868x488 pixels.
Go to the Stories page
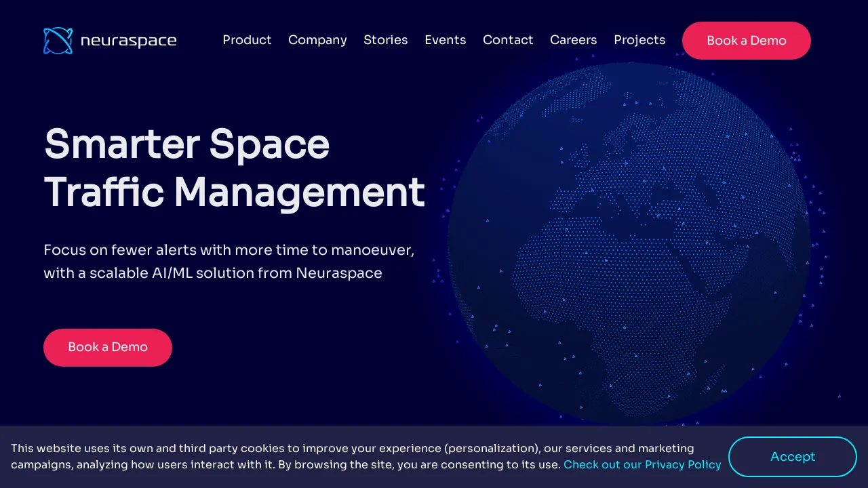pos(386,40)
